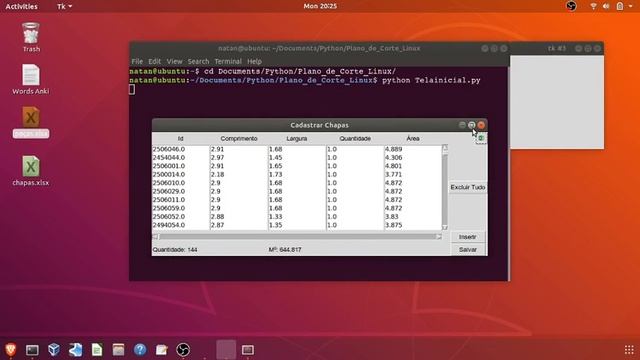Click the Comprimento column header
This screenshot has height=360, width=640.
pos(239,139)
